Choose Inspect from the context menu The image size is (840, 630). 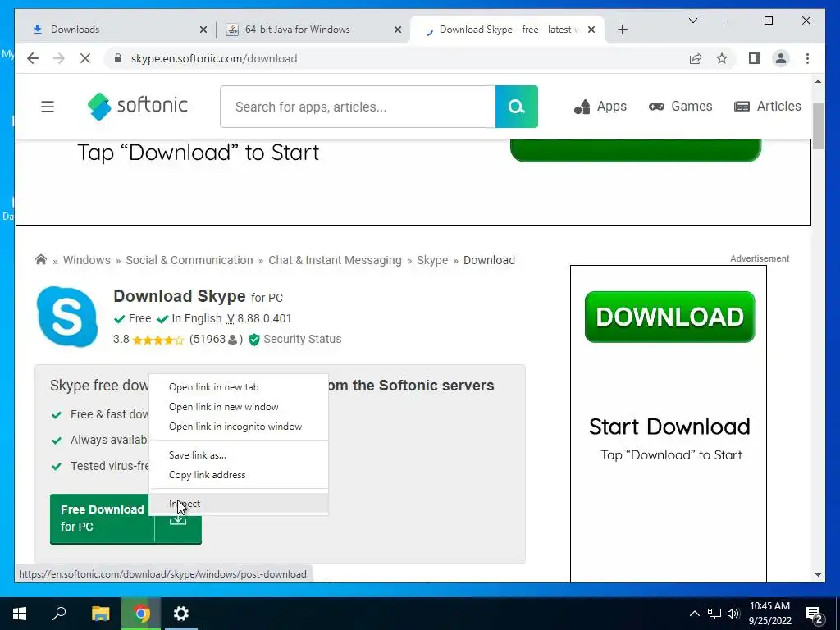pos(239,504)
